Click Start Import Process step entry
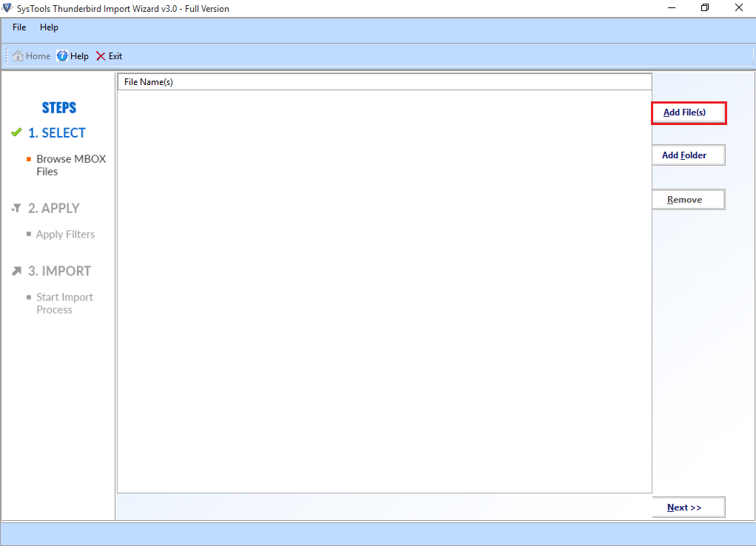This screenshot has width=756, height=546. [x=64, y=303]
